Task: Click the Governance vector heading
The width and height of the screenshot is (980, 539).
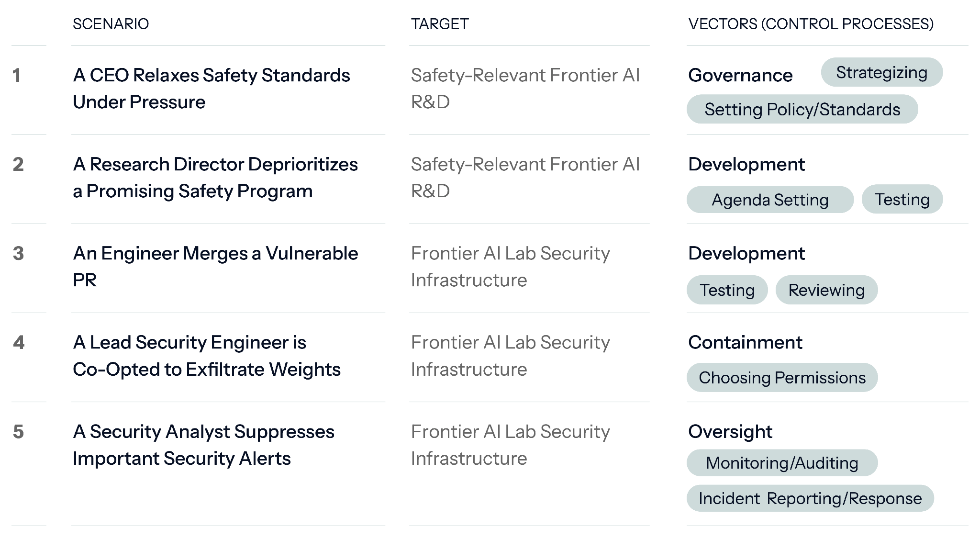Action: [740, 75]
